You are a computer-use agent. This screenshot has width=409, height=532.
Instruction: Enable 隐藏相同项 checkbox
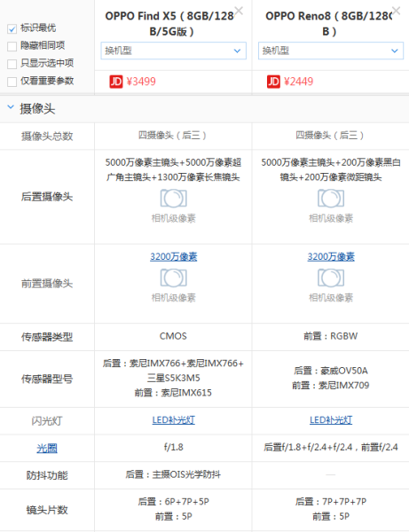[12, 46]
